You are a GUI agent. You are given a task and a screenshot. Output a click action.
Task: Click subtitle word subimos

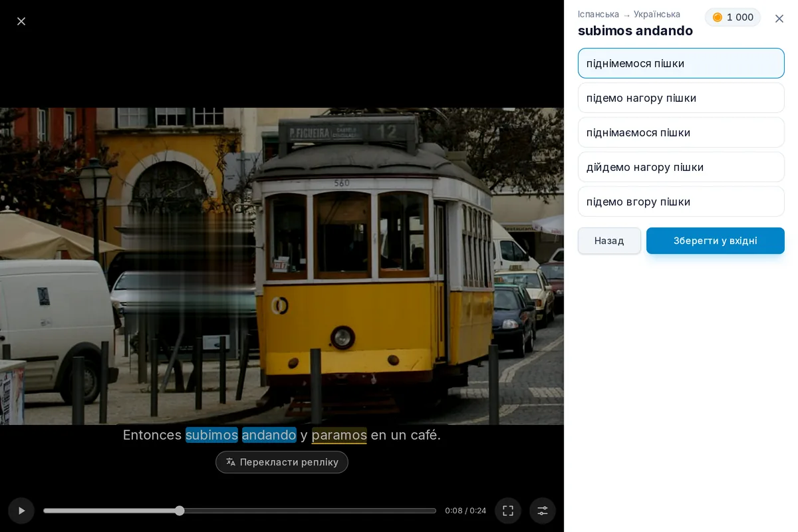click(211, 435)
